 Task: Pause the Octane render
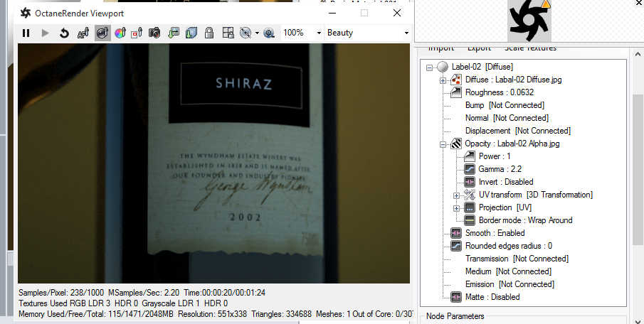coord(26,33)
